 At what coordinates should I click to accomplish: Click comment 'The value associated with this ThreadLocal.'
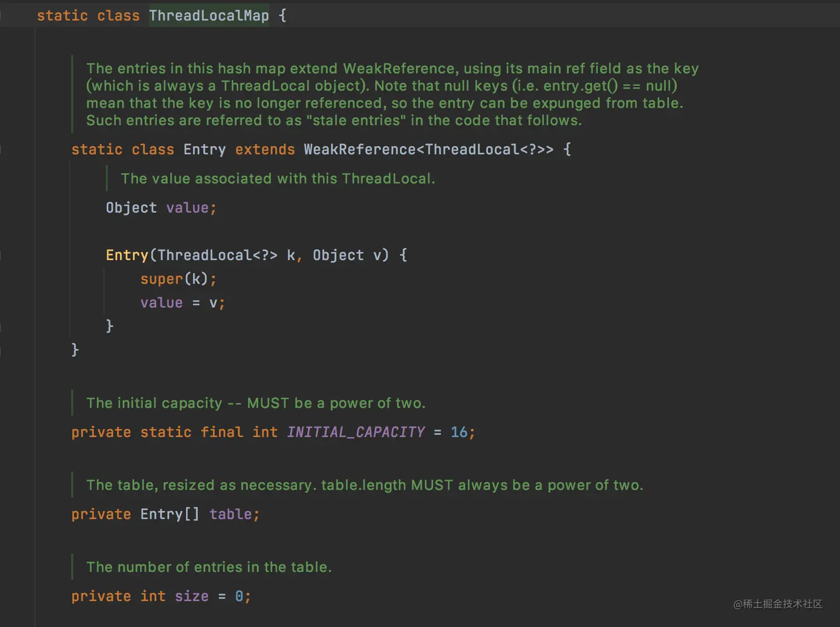click(278, 178)
